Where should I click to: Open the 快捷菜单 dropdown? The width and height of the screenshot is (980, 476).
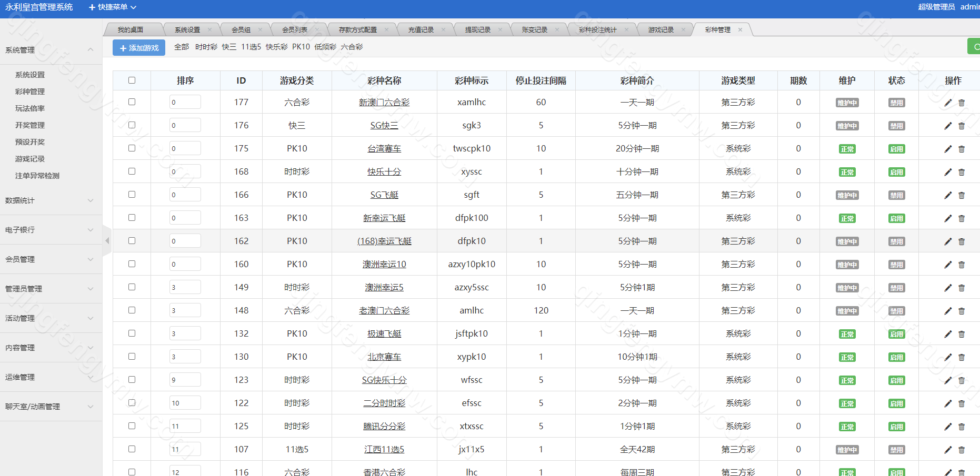click(113, 7)
